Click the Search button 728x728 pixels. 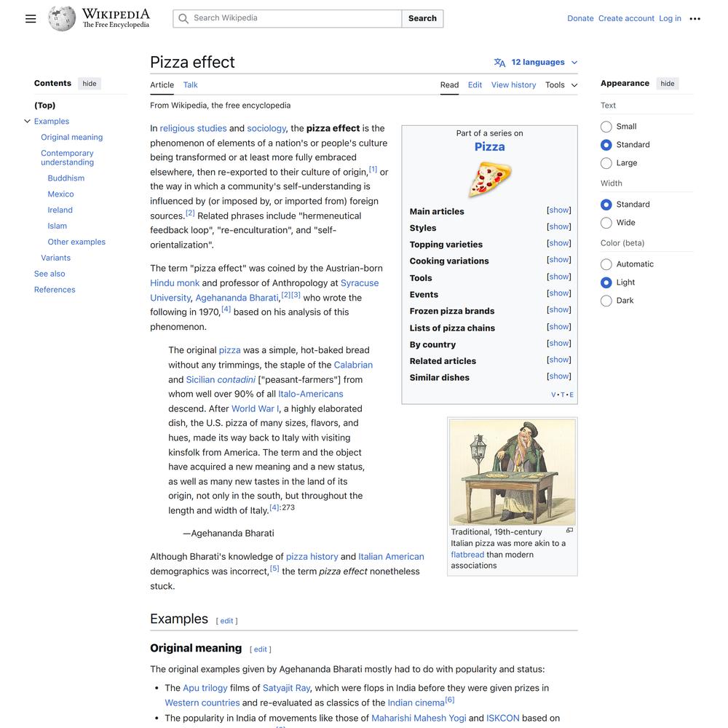(422, 19)
